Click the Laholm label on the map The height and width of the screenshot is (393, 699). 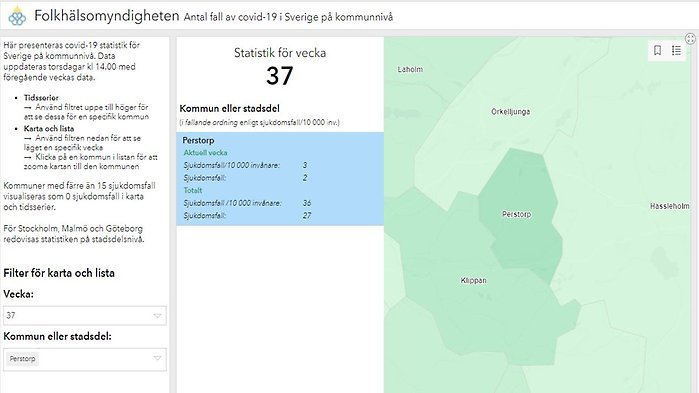pyautogui.click(x=410, y=70)
